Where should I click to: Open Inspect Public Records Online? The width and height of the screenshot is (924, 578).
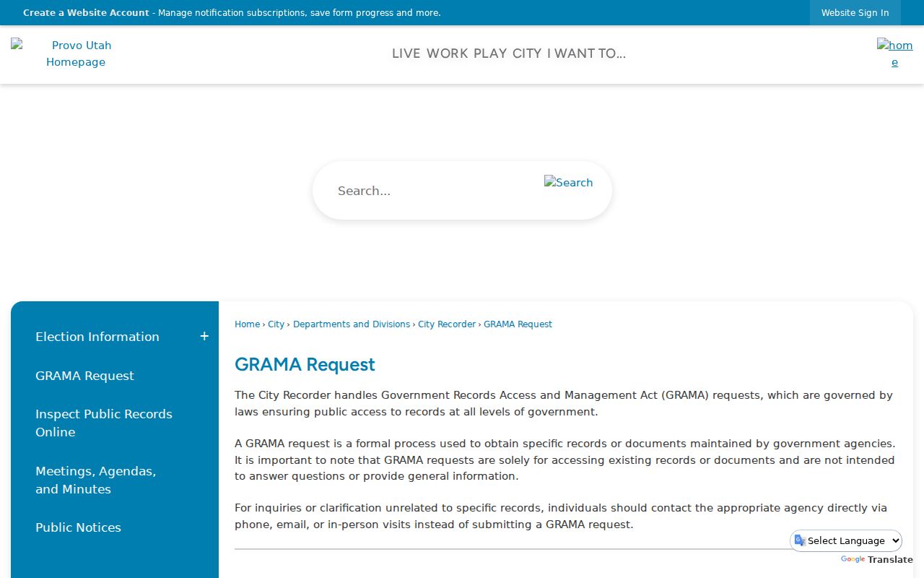pos(104,423)
